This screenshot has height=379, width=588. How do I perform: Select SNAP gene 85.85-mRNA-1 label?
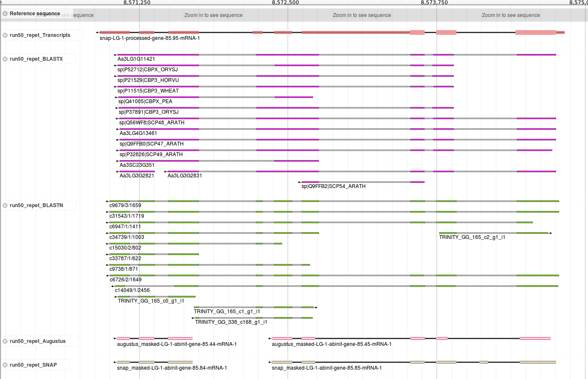(327, 368)
